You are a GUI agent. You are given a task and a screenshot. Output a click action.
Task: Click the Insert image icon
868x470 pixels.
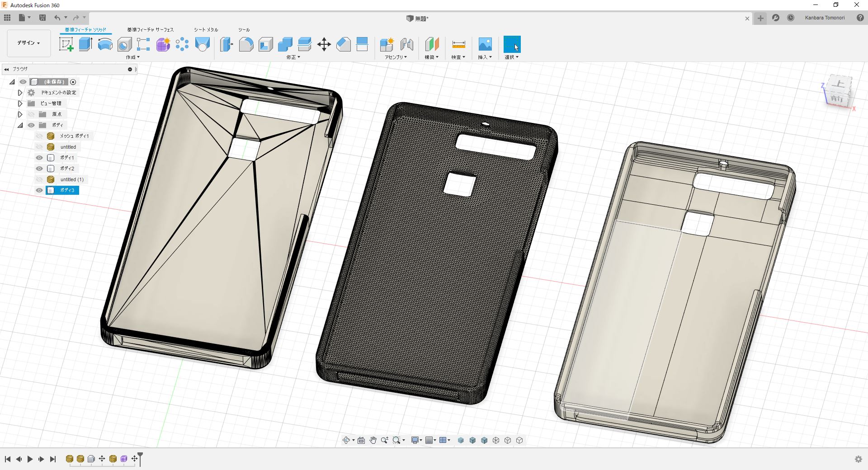coord(485,44)
